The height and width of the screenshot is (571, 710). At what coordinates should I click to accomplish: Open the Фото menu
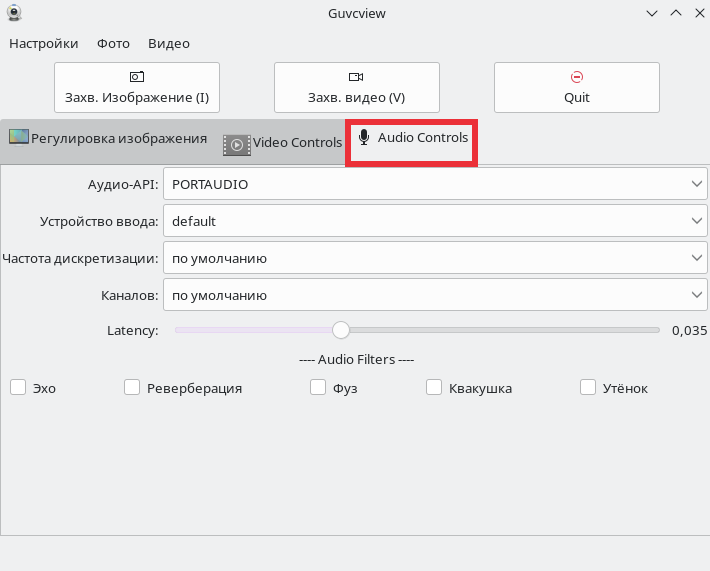click(113, 43)
